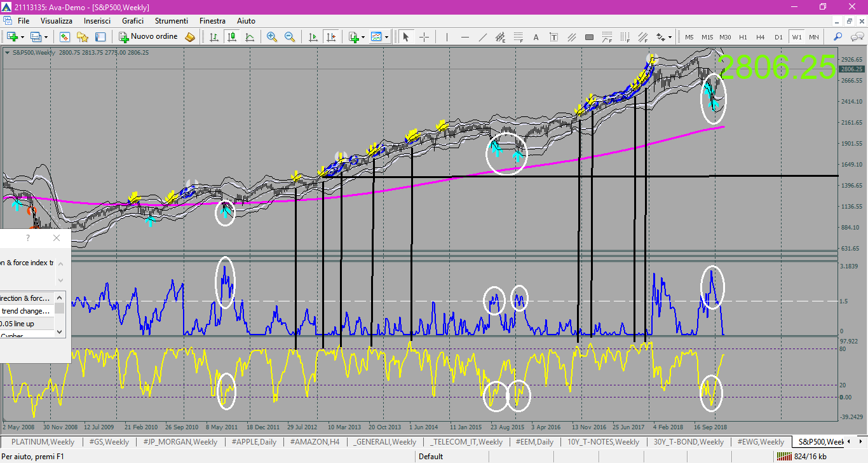Close the small dialog with X
Image resolution: width=868 pixels, height=463 pixels.
click(57, 238)
